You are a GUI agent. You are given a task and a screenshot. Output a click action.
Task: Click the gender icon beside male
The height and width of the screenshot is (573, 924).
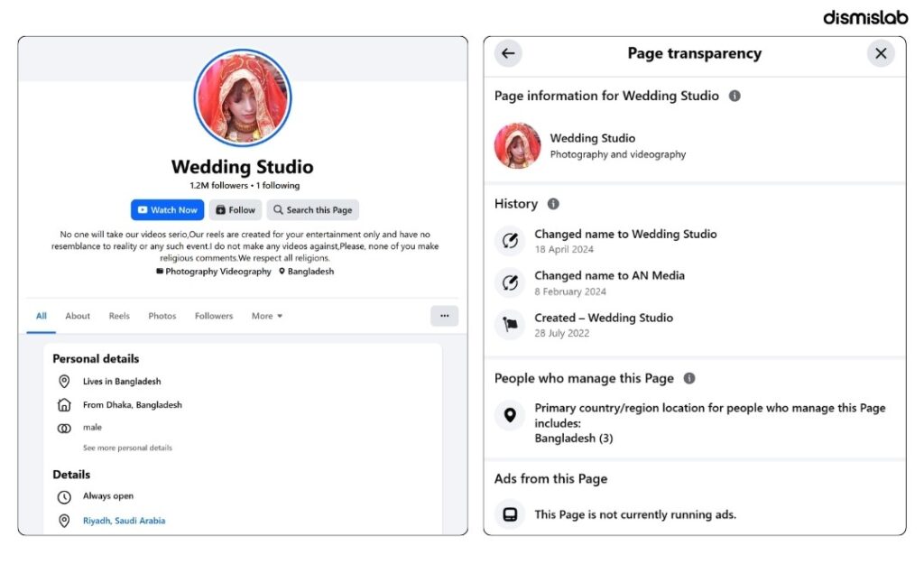tap(64, 428)
